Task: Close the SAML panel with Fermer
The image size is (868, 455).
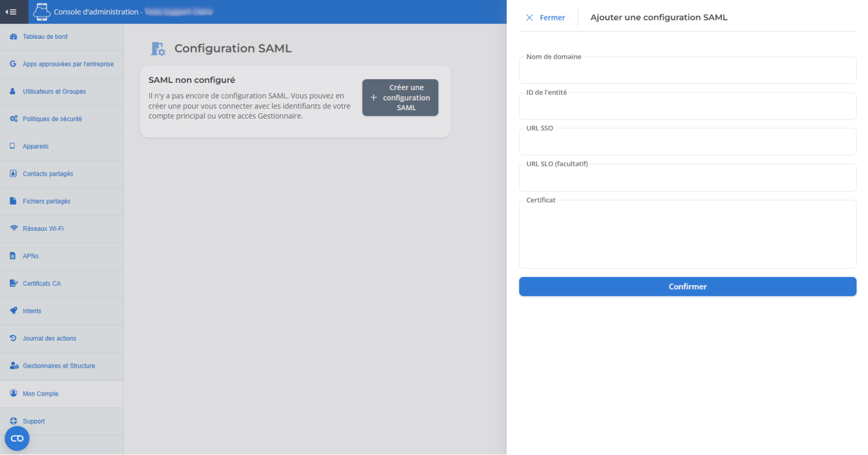Action: (546, 18)
